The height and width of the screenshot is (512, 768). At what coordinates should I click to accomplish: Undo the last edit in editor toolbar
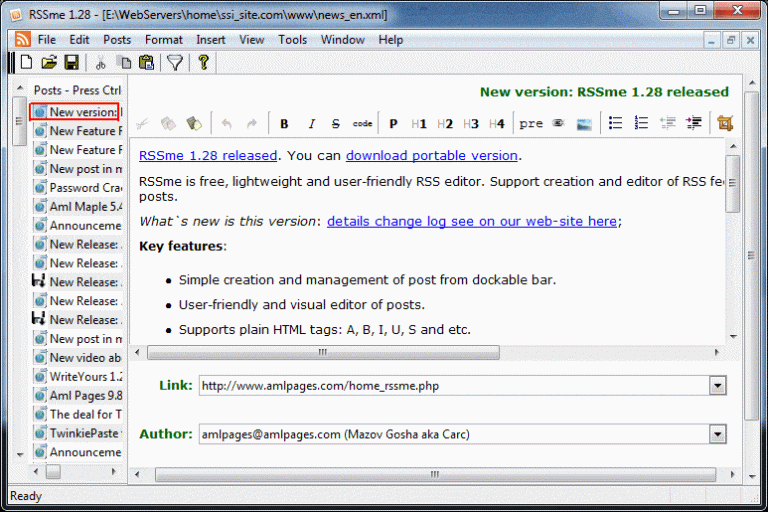point(226,124)
